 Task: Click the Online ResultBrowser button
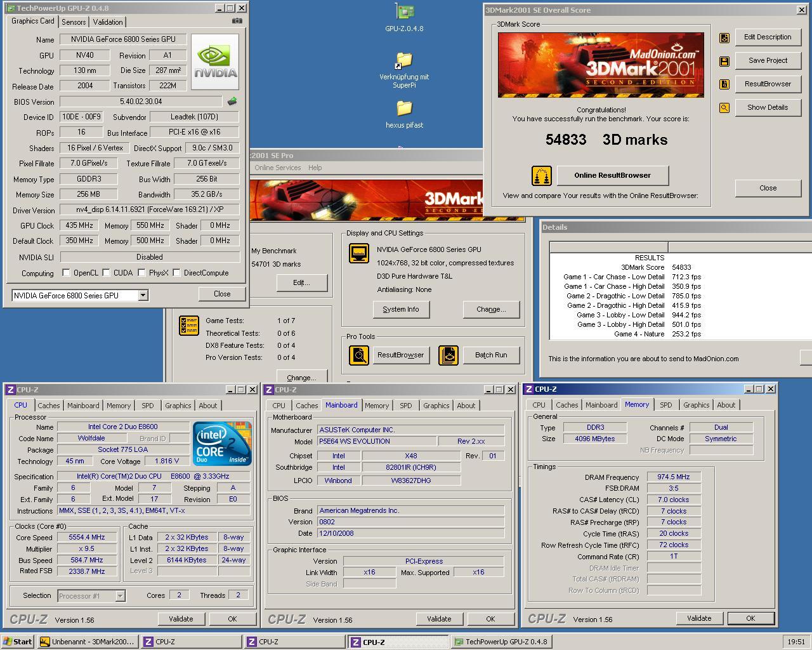coord(612,175)
